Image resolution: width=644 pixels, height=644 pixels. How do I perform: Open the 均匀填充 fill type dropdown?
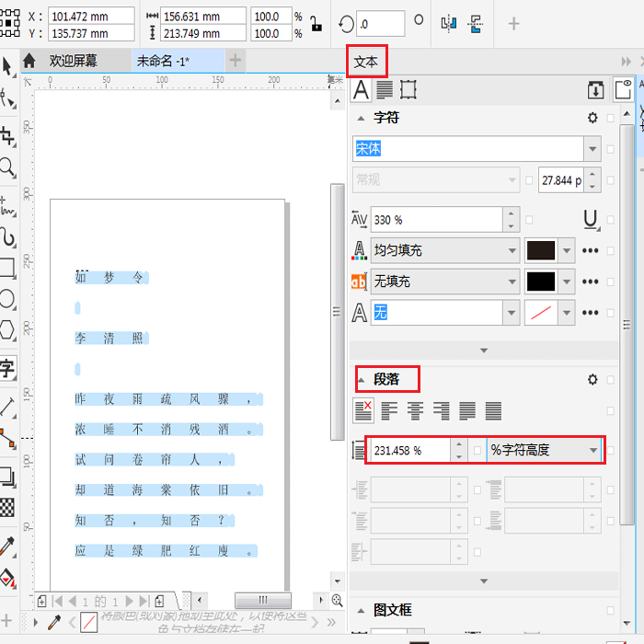point(512,250)
